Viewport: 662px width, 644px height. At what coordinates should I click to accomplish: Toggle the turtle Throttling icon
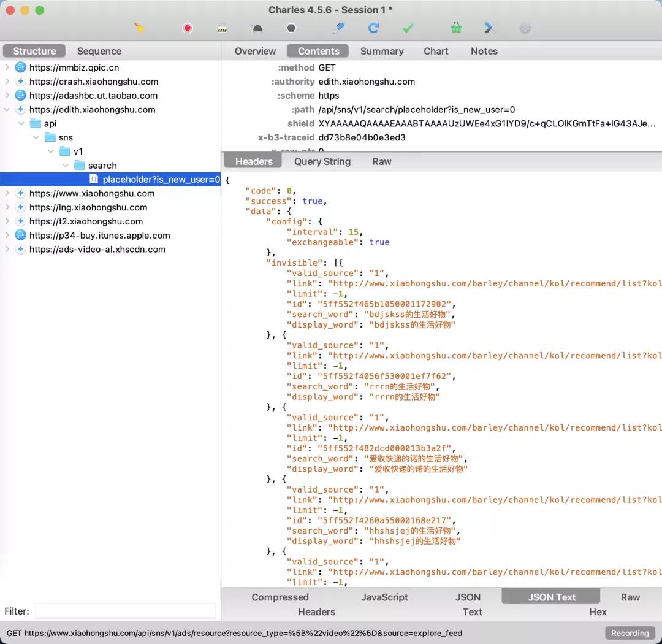click(257, 28)
